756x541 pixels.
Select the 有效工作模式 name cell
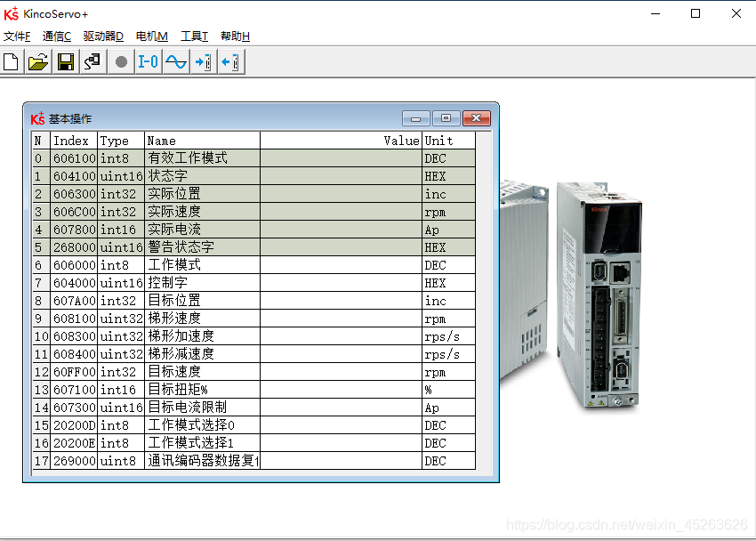[x=202, y=158]
